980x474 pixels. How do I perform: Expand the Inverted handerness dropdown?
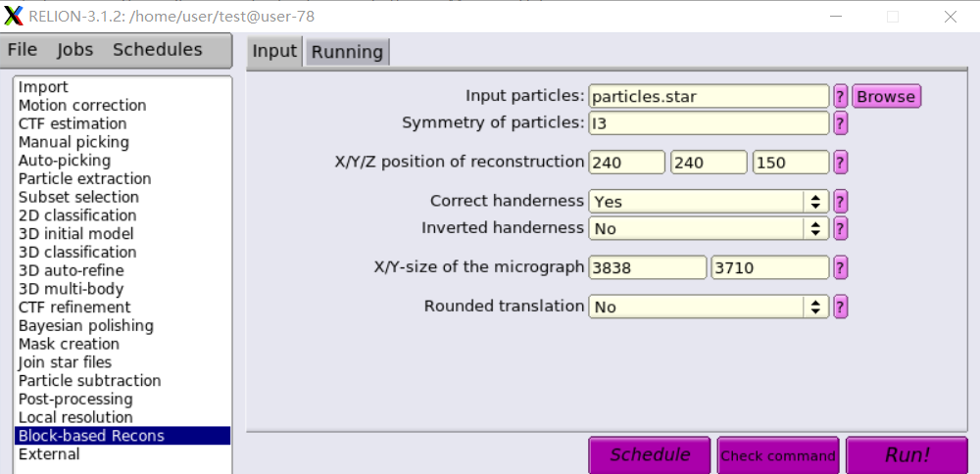coord(709,228)
